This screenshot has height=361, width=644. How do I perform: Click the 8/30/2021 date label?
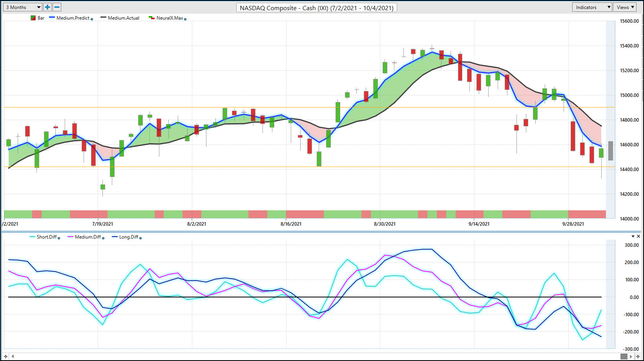click(385, 224)
